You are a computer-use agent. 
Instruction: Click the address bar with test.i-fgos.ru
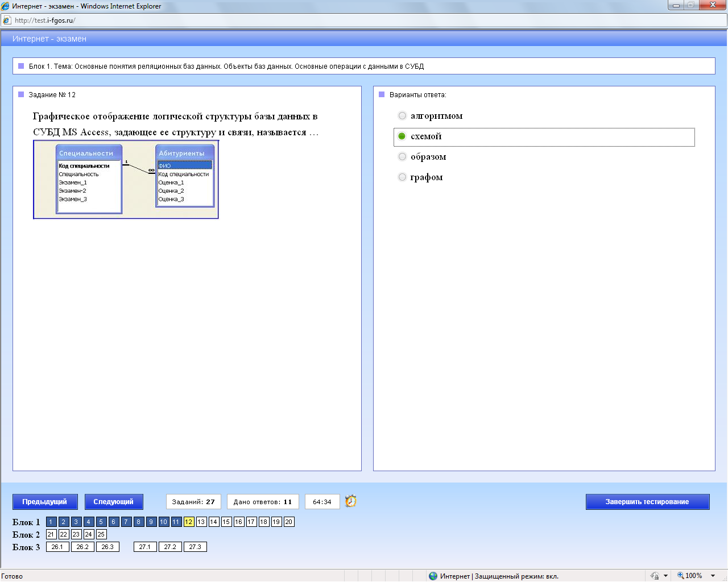(364, 20)
